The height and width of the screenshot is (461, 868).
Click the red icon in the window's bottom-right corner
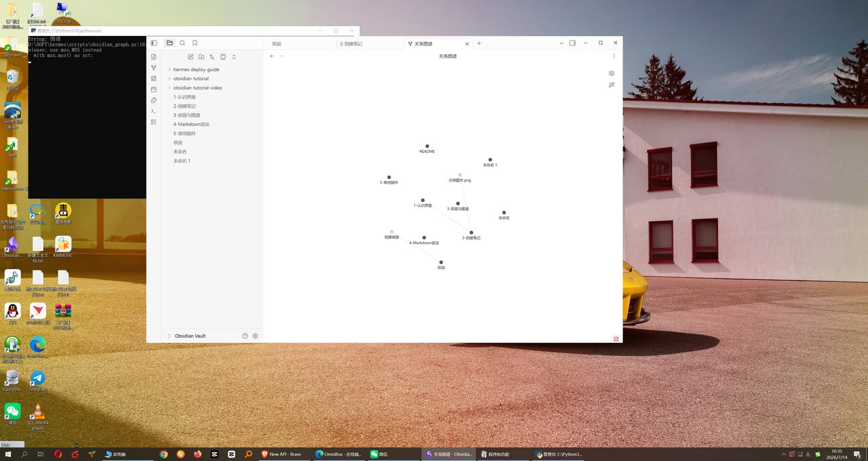coord(616,338)
